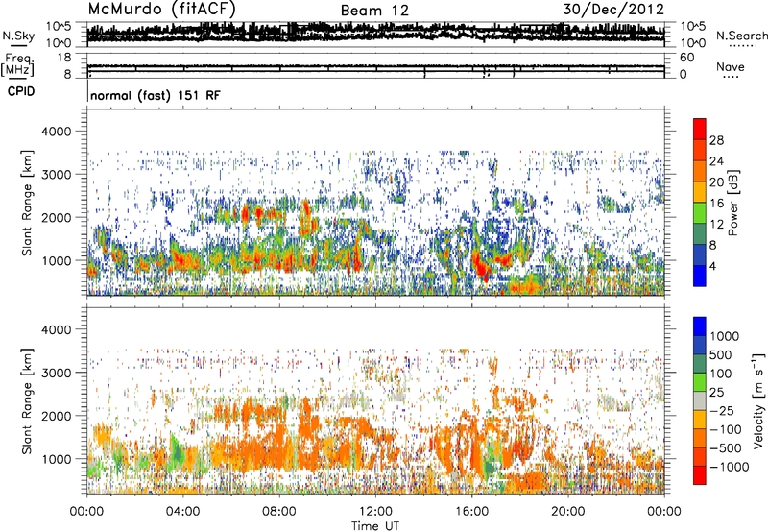Screen dimensions: 768x532
Task: Click the red bottom of the velocity colorbar
Action: 700,475
